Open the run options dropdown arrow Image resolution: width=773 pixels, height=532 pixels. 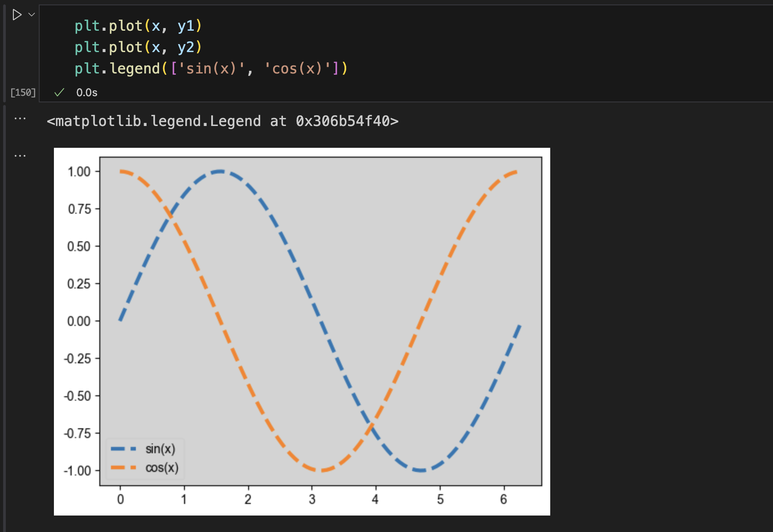[32, 15]
